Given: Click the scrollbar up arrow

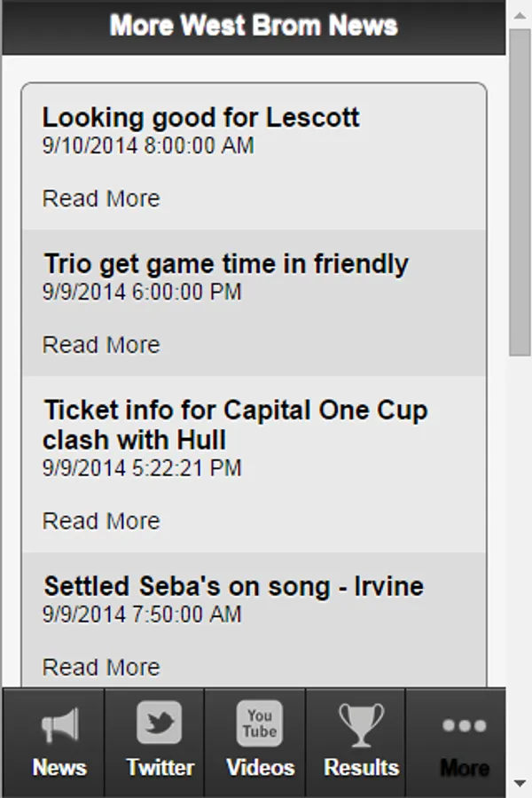Looking at the screenshot, I should click(x=520, y=15).
